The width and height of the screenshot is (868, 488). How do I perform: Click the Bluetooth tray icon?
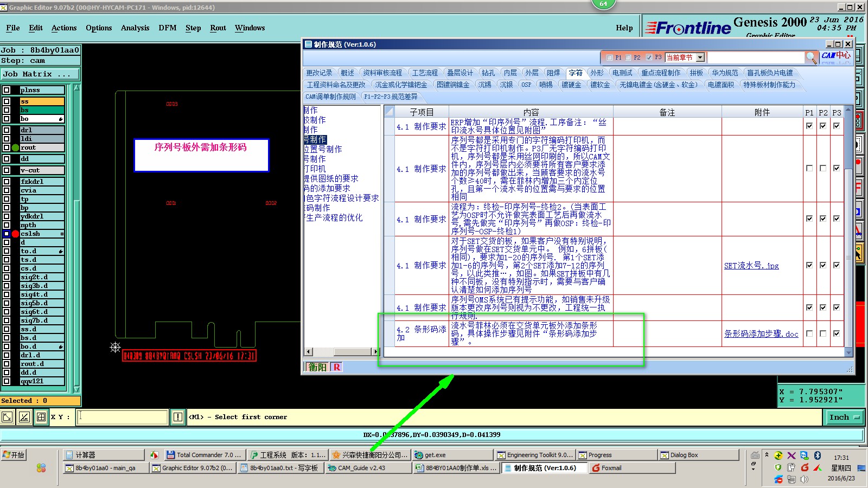[x=818, y=455]
